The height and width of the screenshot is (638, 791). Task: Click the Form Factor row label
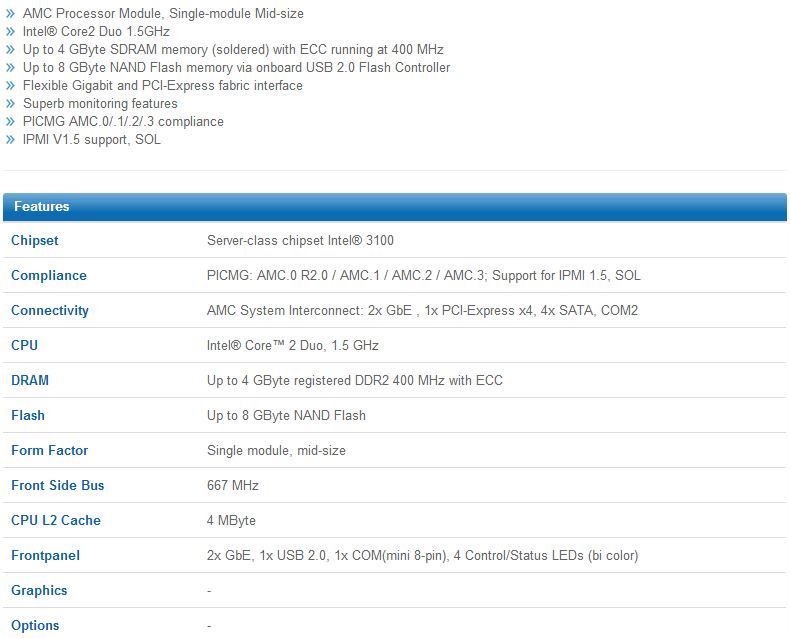tap(49, 450)
